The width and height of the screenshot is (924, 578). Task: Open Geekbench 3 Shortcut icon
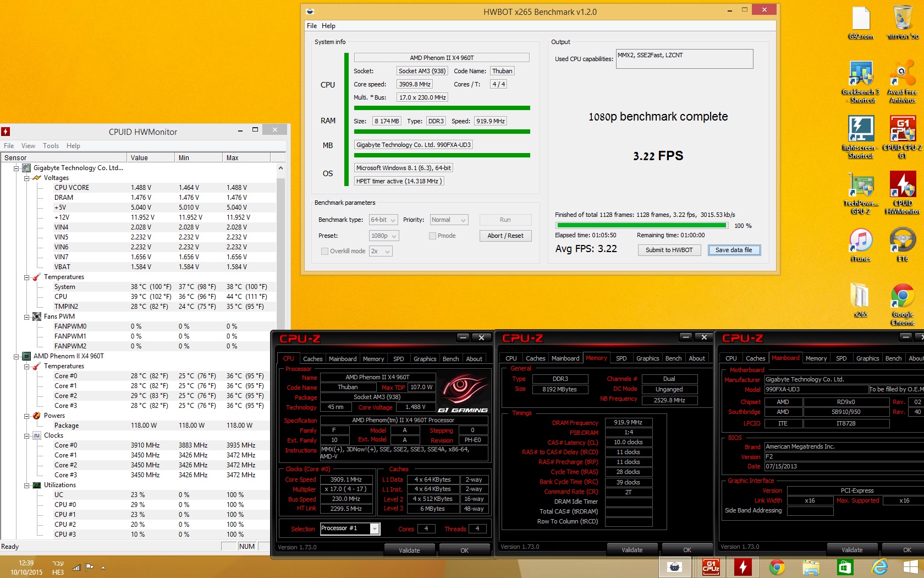click(x=861, y=81)
